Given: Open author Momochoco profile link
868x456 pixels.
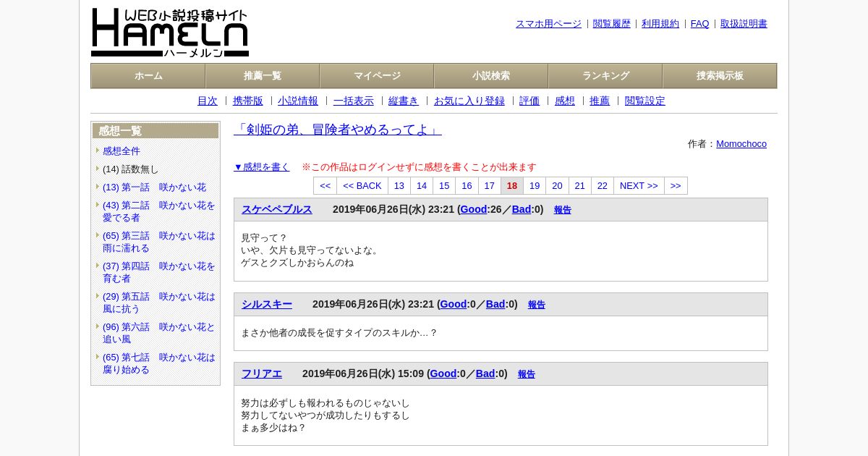Looking at the screenshot, I should point(741,143).
